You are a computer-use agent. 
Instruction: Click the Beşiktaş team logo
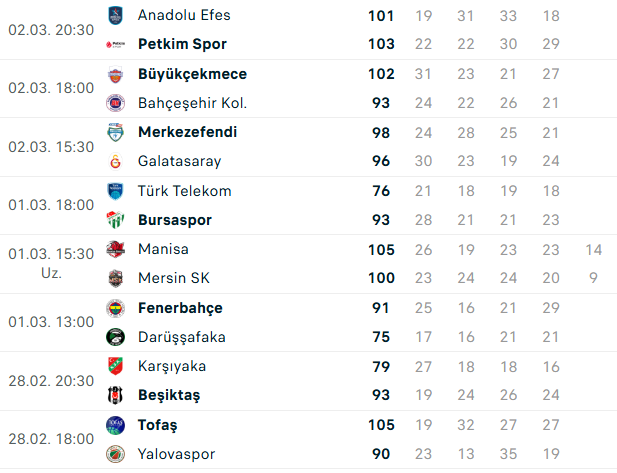click(116, 395)
